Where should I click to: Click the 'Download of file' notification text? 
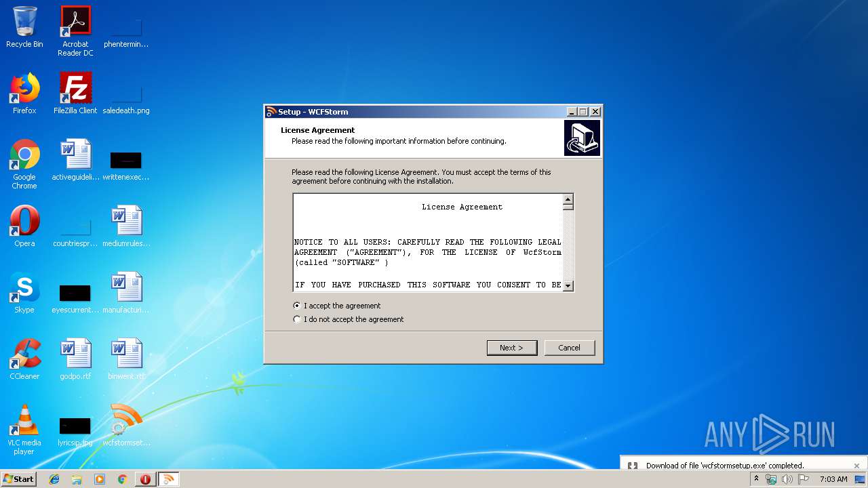click(725, 466)
